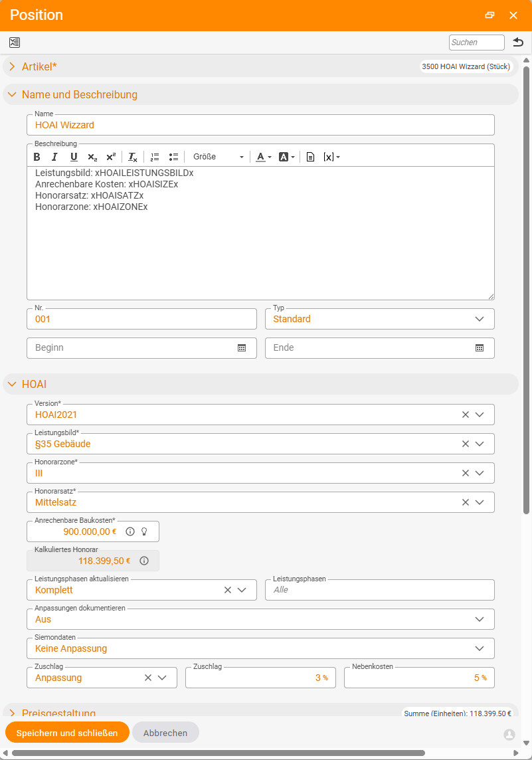This screenshot has height=760, width=532.
Task: Click the Abbrechen button
Action: 165,732
